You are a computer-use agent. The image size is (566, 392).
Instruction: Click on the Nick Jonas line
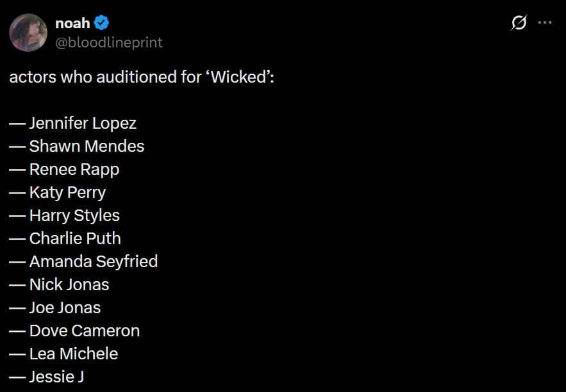coord(69,284)
